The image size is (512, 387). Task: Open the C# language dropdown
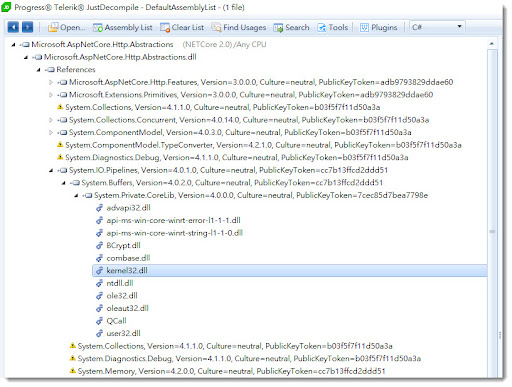click(x=437, y=27)
